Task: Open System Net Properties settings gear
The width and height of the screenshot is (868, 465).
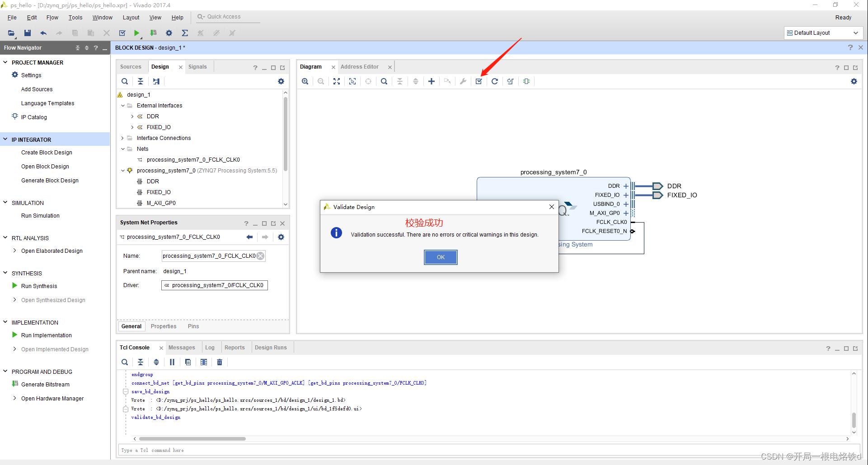Action: pos(281,237)
